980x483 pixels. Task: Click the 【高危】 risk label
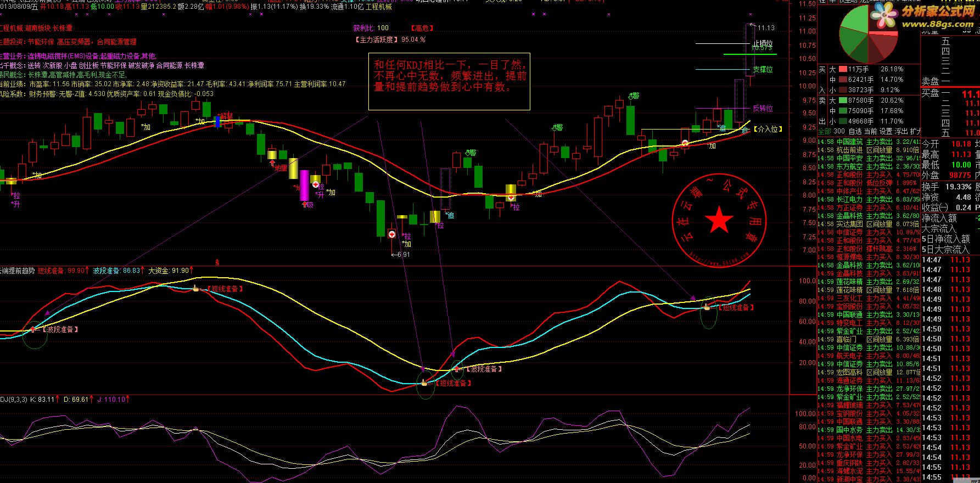pyautogui.click(x=422, y=28)
